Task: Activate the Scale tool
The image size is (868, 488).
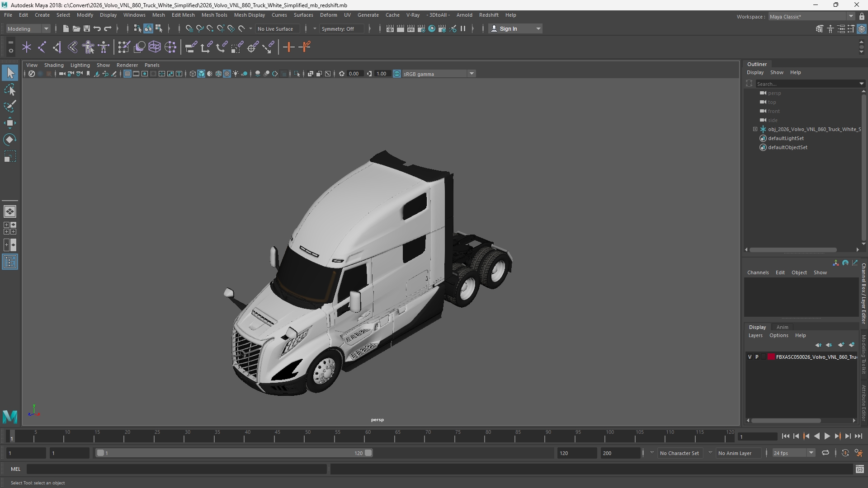Action: pyautogui.click(x=10, y=156)
